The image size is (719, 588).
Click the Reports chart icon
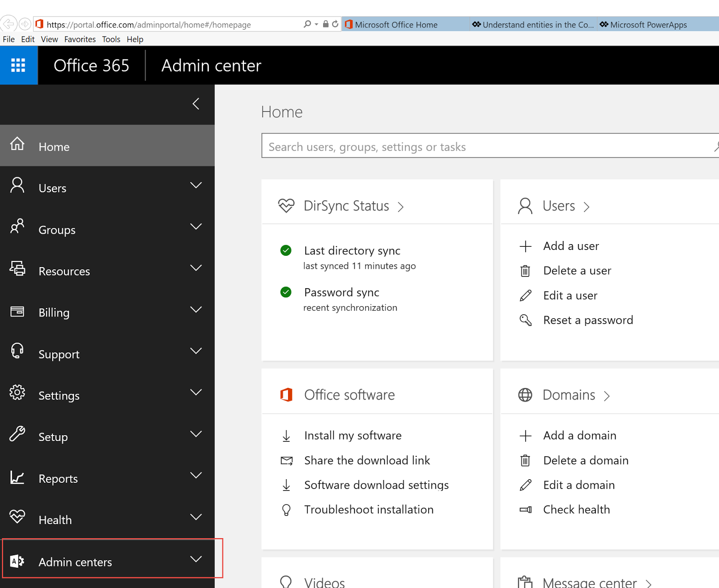18,477
